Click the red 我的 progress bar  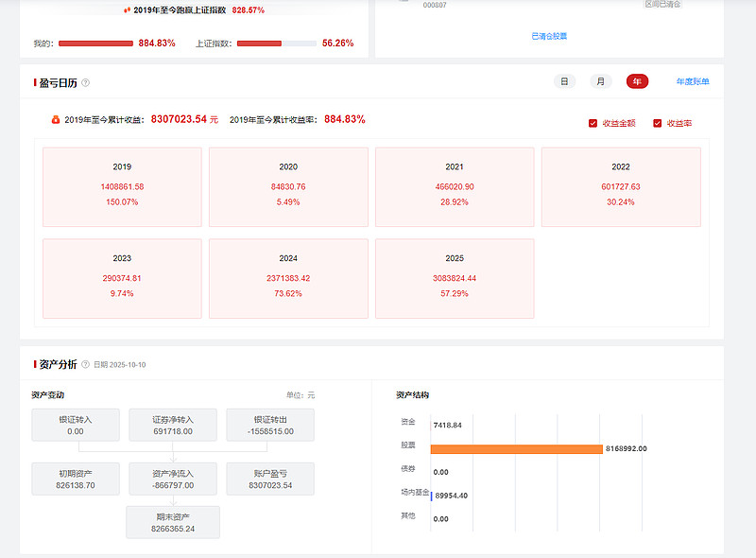[95, 44]
